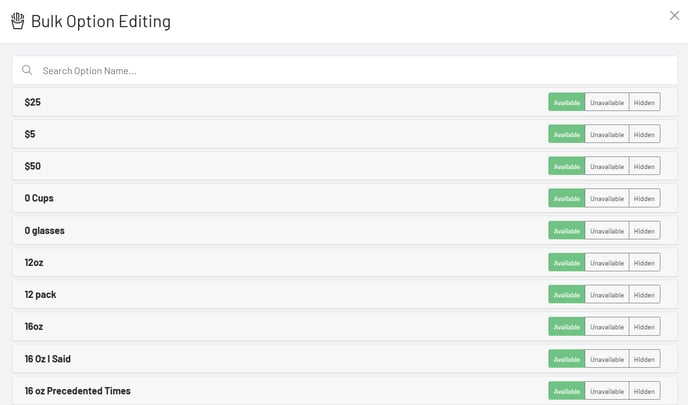
Task: Set 0 glasses to Hidden
Action: point(644,230)
